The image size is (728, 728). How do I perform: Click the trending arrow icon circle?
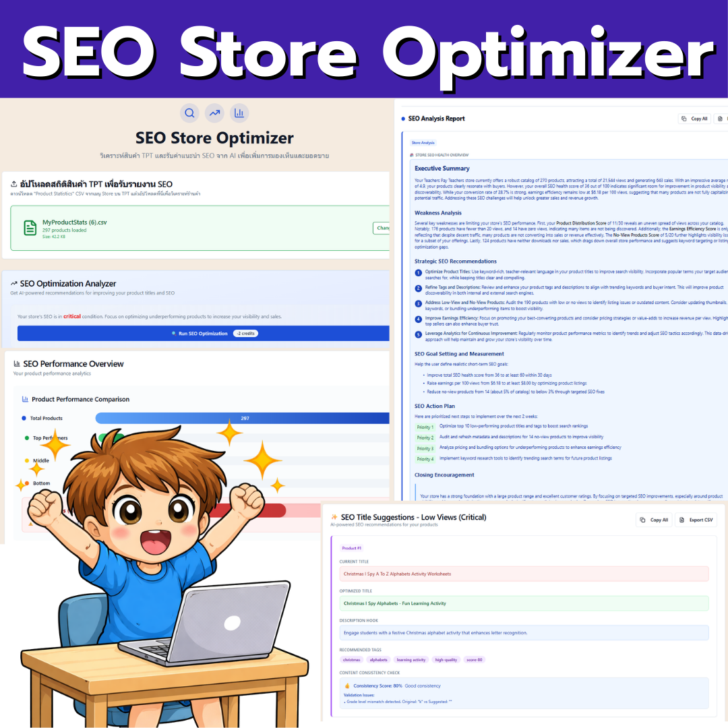(214, 113)
